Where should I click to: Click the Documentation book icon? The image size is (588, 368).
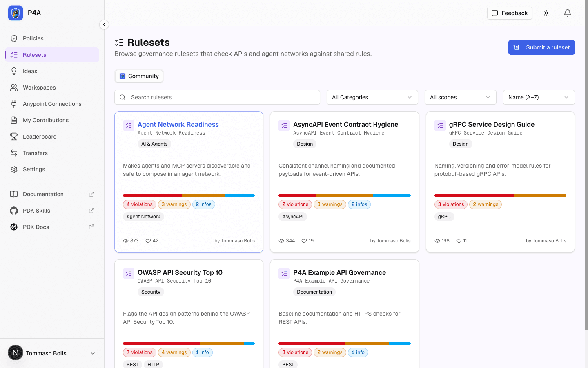pos(14,194)
